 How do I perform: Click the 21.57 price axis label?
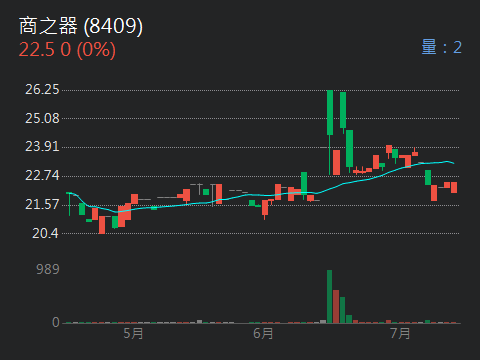click(42, 204)
